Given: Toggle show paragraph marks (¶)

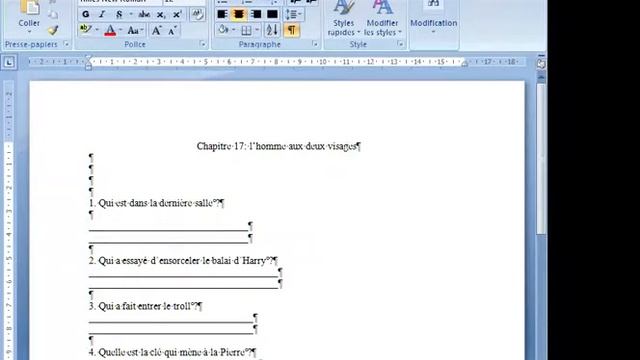Looking at the screenshot, I should click(291, 30).
